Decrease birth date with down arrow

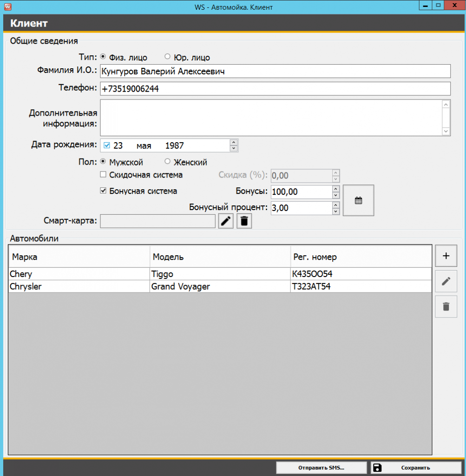tap(234, 148)
